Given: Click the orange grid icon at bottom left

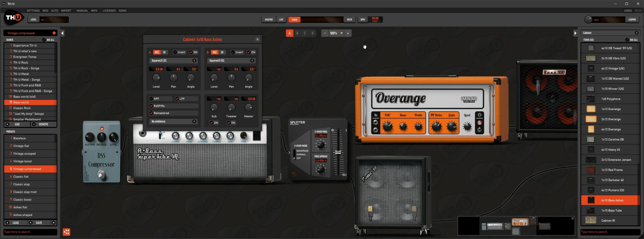Looking at the screenshot, I should [66, 232].
